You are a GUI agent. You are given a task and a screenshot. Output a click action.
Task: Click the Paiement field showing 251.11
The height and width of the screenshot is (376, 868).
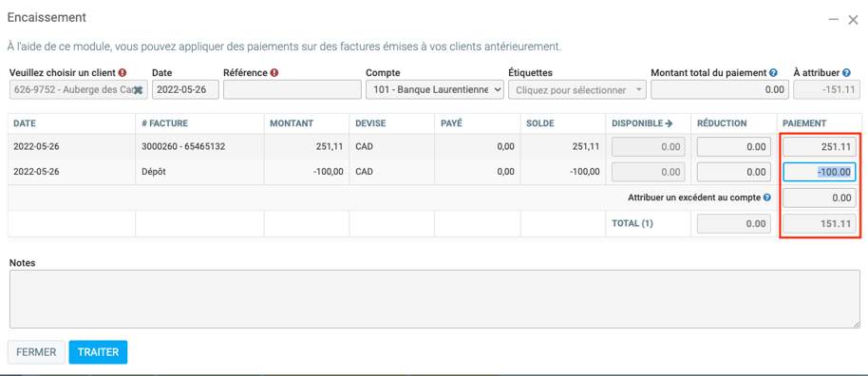coord(820,147)
